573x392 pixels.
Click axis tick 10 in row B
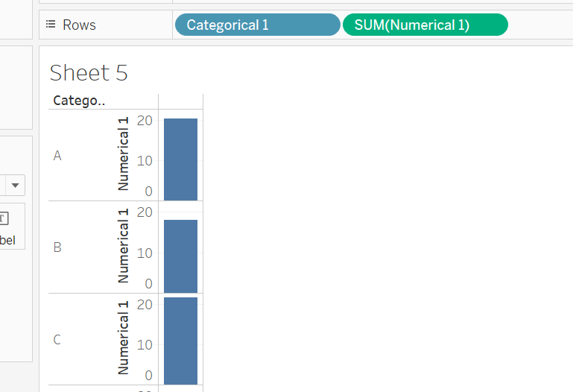point(145,253)
